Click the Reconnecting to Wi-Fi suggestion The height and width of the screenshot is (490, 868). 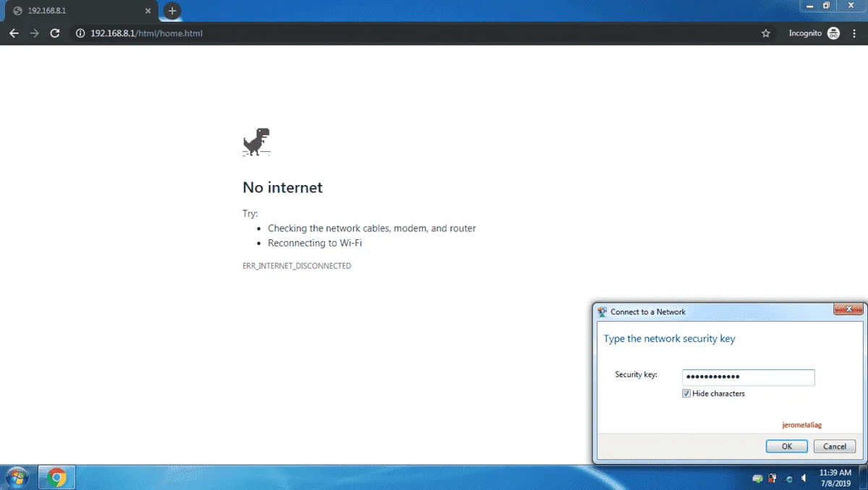(315, 244)
